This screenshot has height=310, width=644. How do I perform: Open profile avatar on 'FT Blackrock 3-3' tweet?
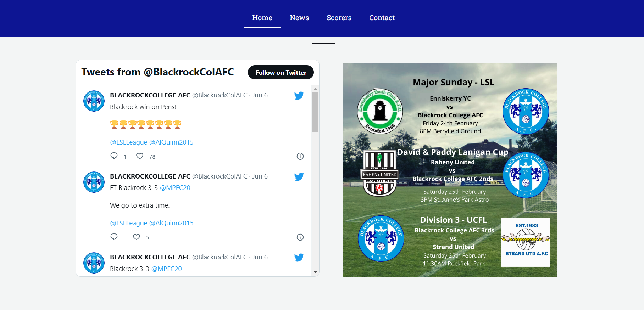point(94,182)
